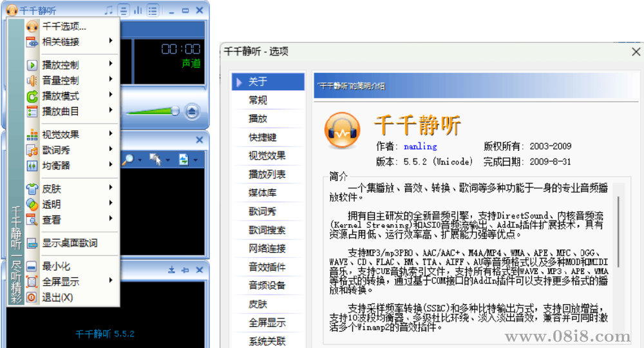The width and height of the screenshot is (644, 348).
Task: Expand the 均衡器 submenu arrow
Action: 111,164
